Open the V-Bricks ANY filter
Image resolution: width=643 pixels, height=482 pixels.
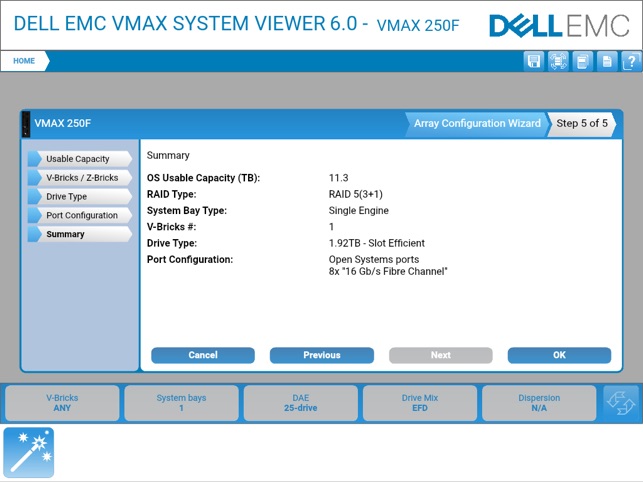pos(62,403)
